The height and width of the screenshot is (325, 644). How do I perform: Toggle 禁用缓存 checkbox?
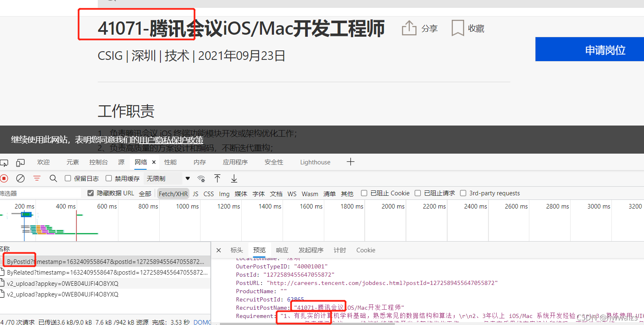(109, 178)
